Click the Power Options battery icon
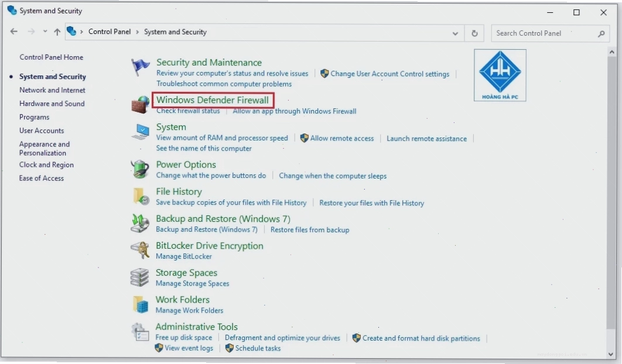This screenshot has height=364, width=622. (140, 169)
